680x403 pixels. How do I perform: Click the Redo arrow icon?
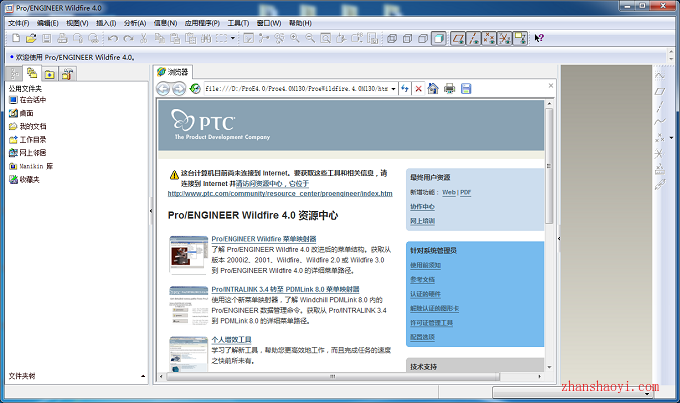[128, 38]
